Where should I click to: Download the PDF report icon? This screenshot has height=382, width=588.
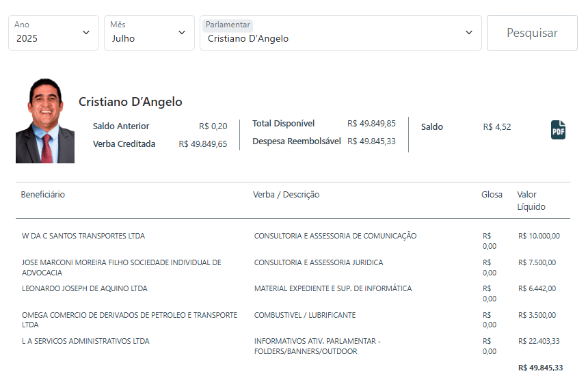point(558,129)
